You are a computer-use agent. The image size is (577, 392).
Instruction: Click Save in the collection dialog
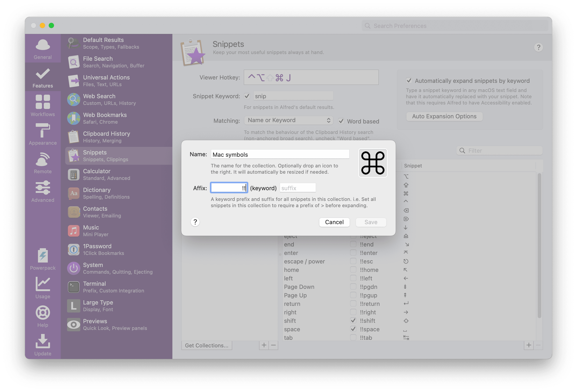pyautogui.click(x=371, y=222)
